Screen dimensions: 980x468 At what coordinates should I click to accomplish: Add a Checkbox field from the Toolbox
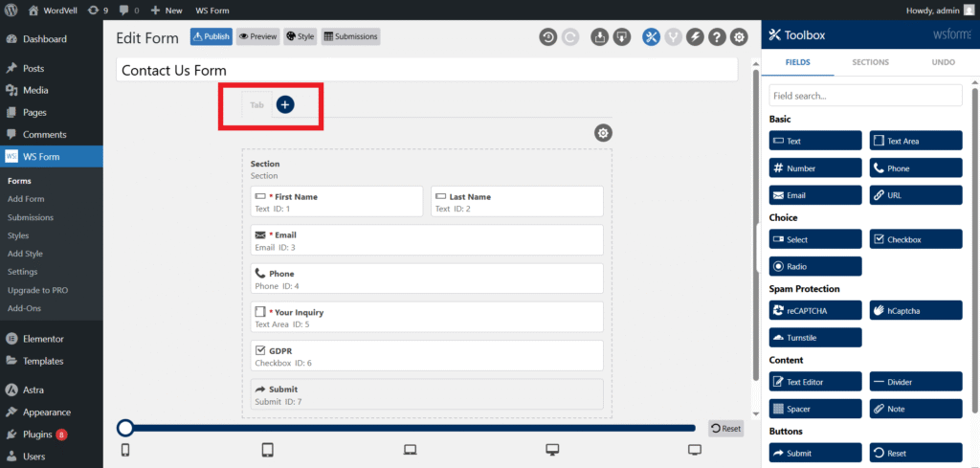tap(915, 239)
